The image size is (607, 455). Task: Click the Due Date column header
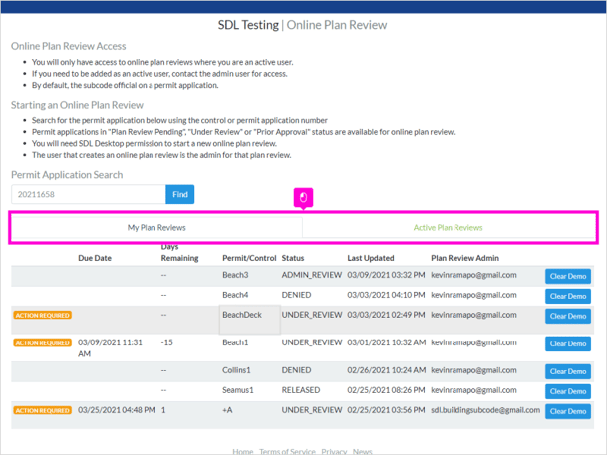pyautogui.click(x=95, y=258)
